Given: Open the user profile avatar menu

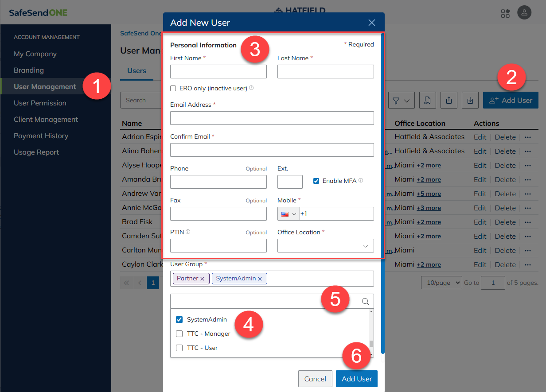Looking at the screenshot, I should (524, 12).
